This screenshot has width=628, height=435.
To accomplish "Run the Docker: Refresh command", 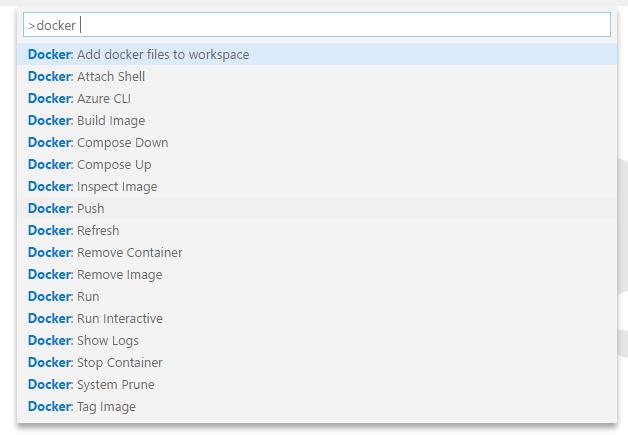I will (x=317, y=230).
